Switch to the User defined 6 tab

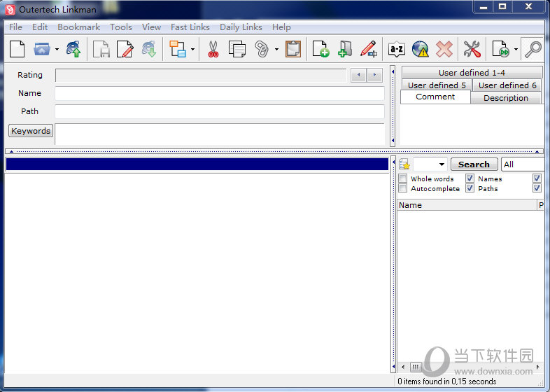pyautogui.click(x=507, y=85)
